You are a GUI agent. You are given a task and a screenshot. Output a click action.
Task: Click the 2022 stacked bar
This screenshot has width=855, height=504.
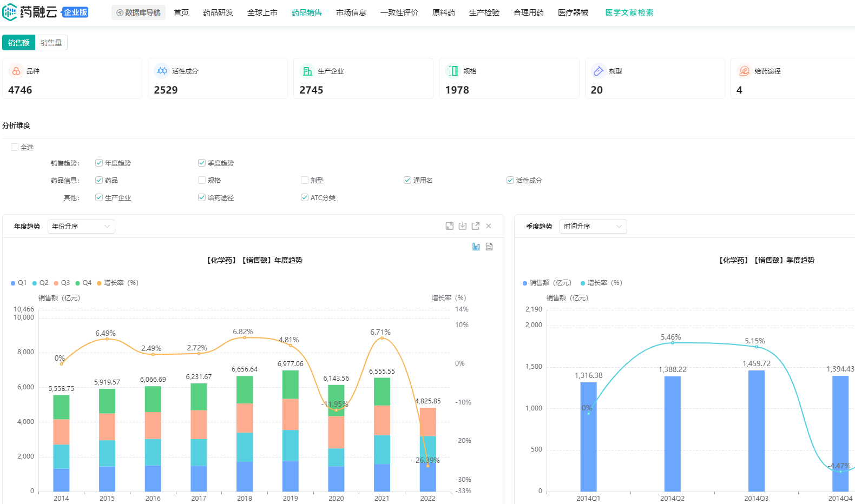428,450
